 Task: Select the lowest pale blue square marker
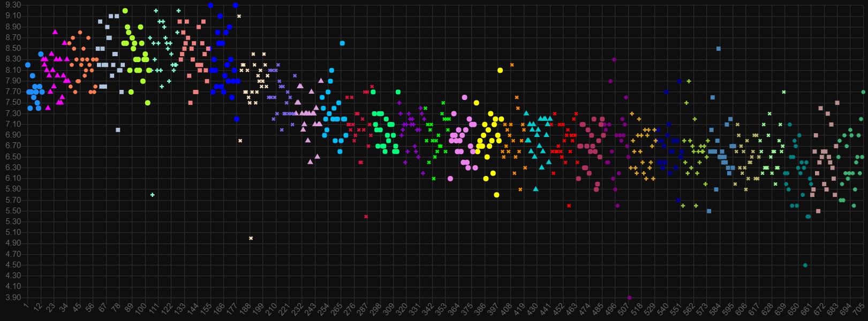click(x=118, y=130)
